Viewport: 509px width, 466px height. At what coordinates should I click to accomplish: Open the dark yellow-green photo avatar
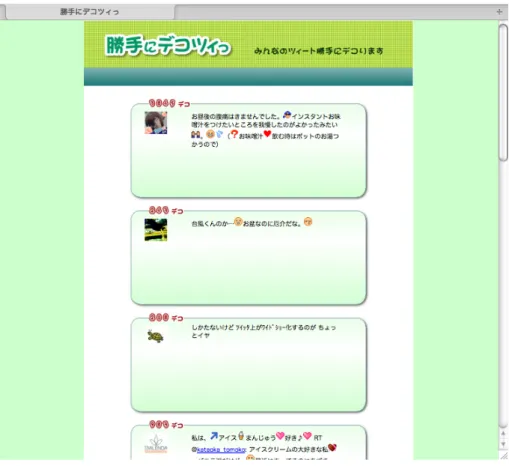click(156, 230)
